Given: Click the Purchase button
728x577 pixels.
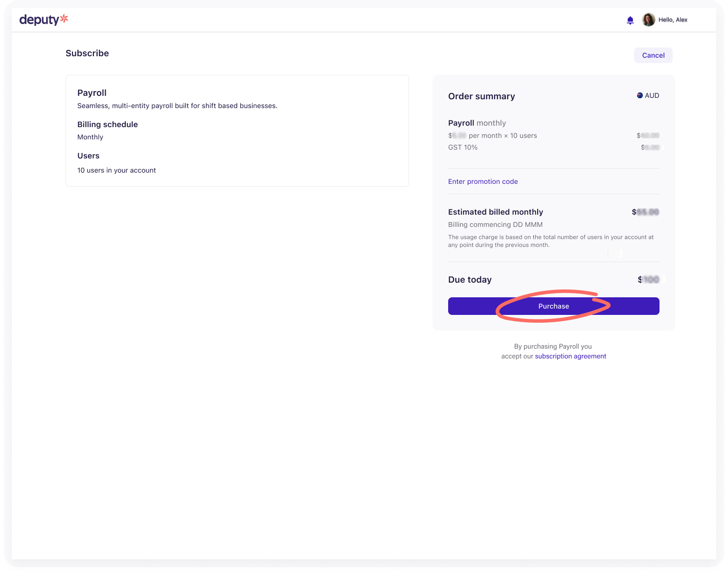Looking at the screenshot, I should 553,306.
